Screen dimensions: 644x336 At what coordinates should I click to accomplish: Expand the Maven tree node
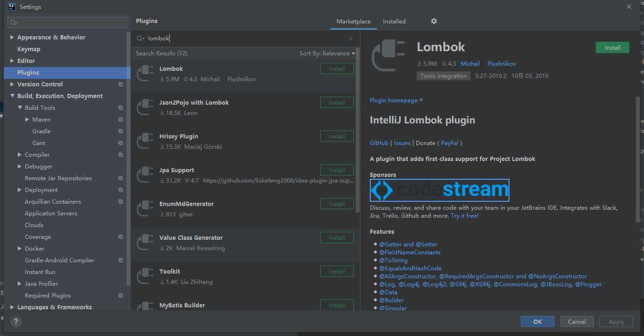tap(27, 120)
